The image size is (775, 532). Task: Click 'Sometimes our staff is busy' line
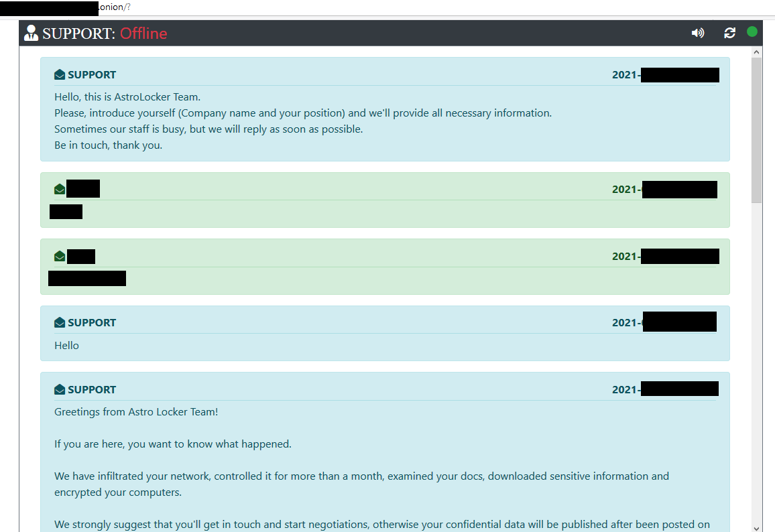click(208, 129)
